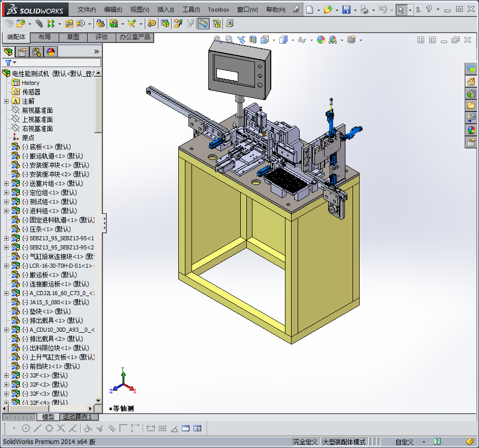Expand the 注解 tree node

(6, 101)
